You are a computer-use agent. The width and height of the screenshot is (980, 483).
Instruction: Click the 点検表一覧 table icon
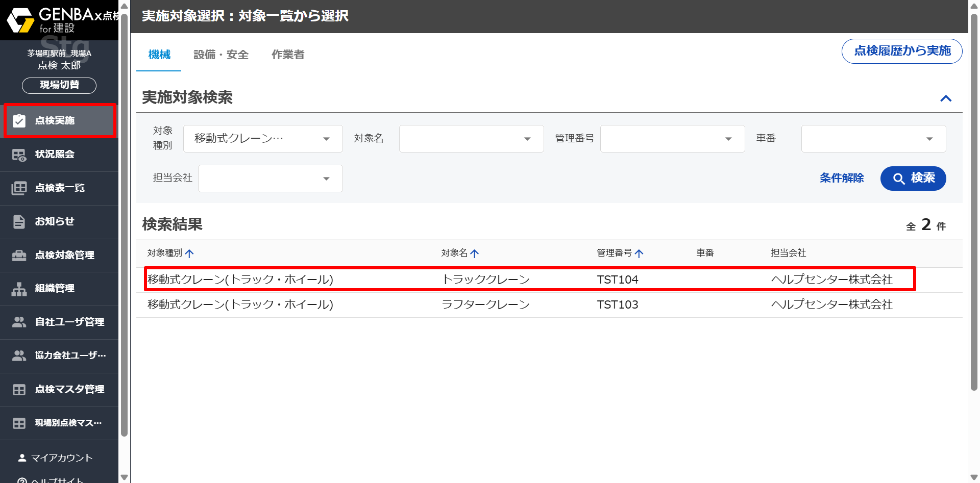point(19,188)
